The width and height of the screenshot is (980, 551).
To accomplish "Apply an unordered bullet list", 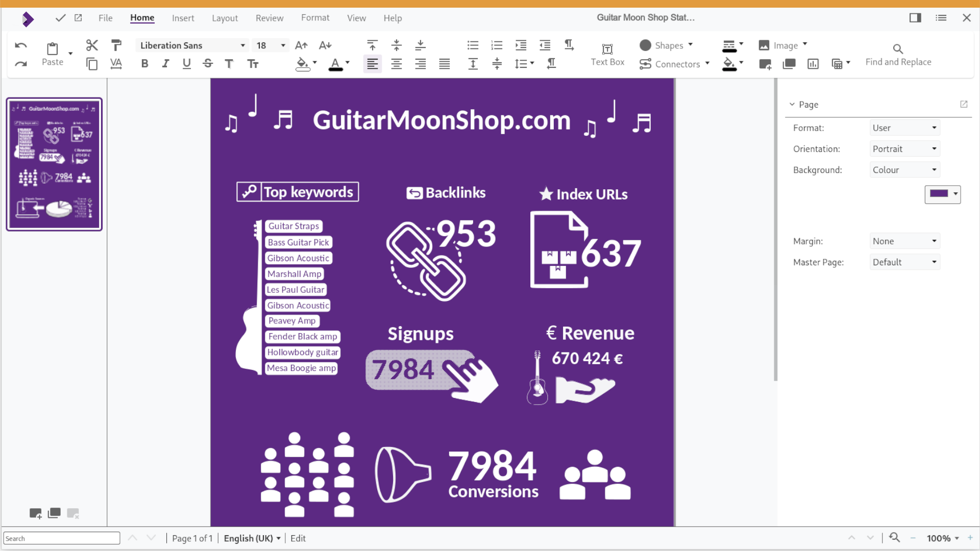I will click(x=472, y=45).
